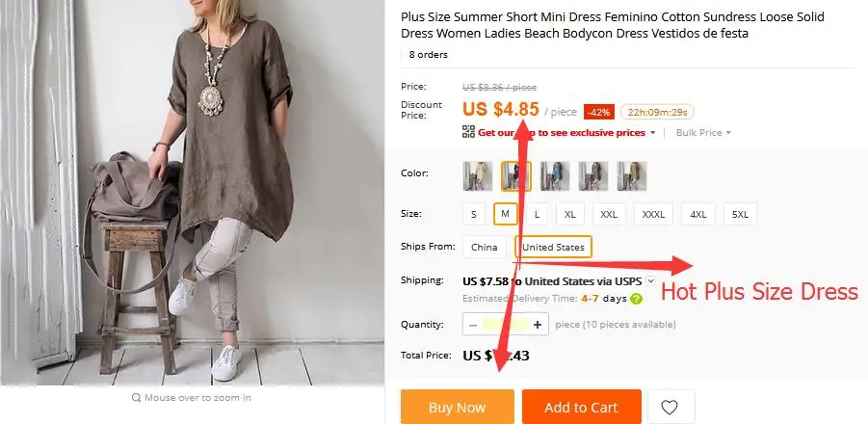The image size is (868, 424).
Task: Click the green delivery time help icon
Action: (x=636, y=299)
